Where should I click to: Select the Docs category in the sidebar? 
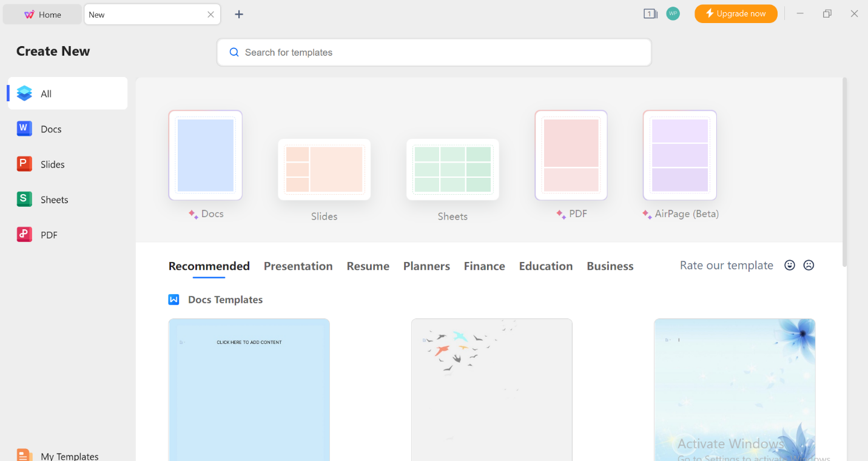[51, 129]
